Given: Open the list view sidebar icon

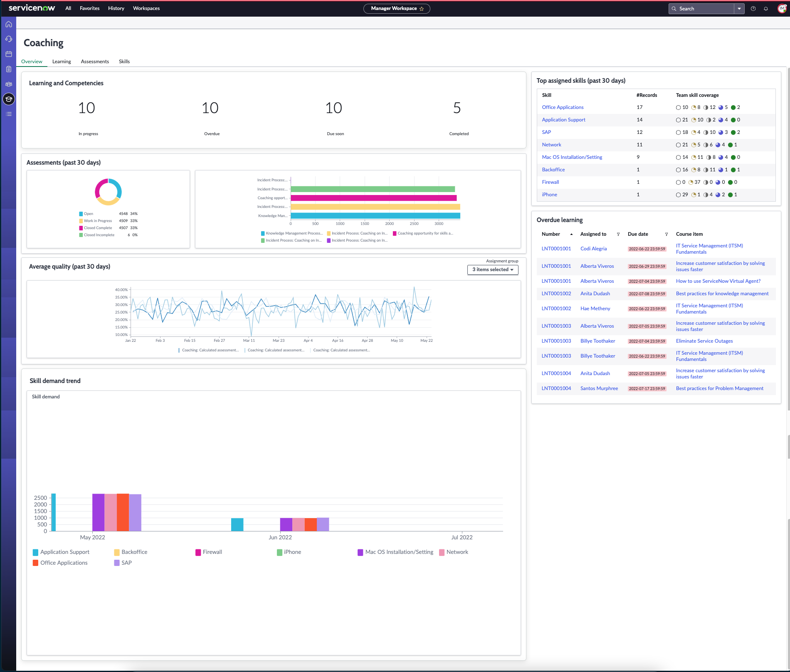Looking at the screenshot, I should 9,114.
